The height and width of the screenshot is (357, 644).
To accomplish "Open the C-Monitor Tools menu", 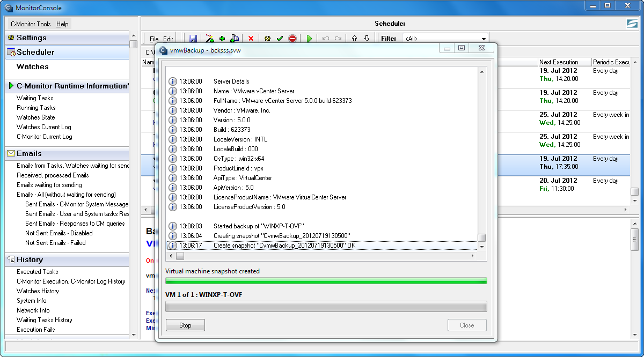I will point(31,24).
